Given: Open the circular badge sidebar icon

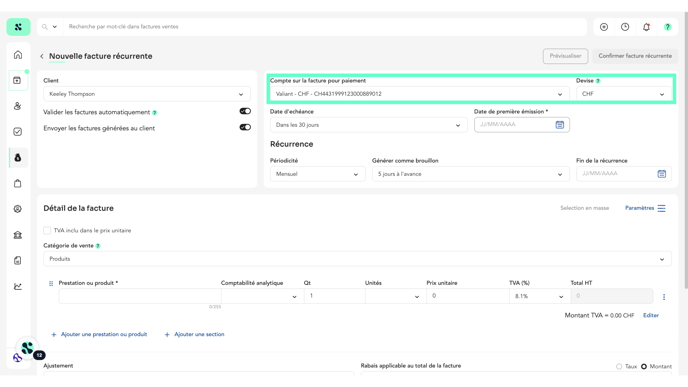Looking at the screenshot, I should tap(18, 209).
